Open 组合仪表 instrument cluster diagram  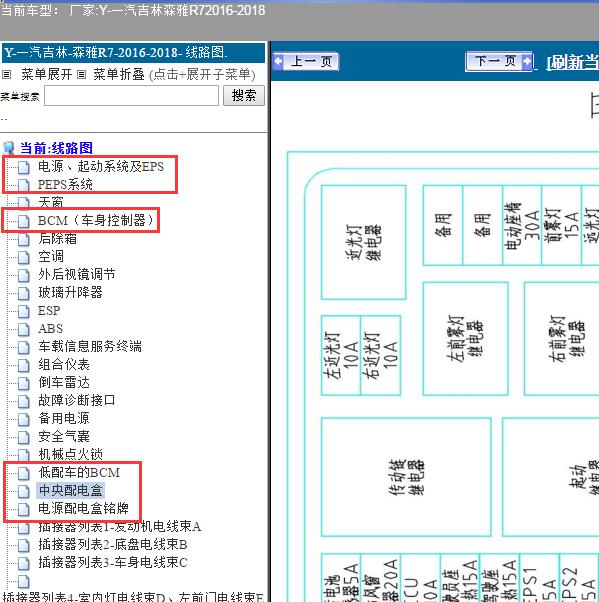64,364
